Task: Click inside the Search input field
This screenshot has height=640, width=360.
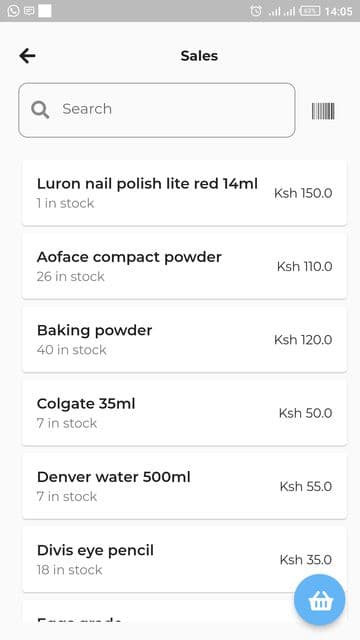Action: pyautogui.click(x=157, y=110)
